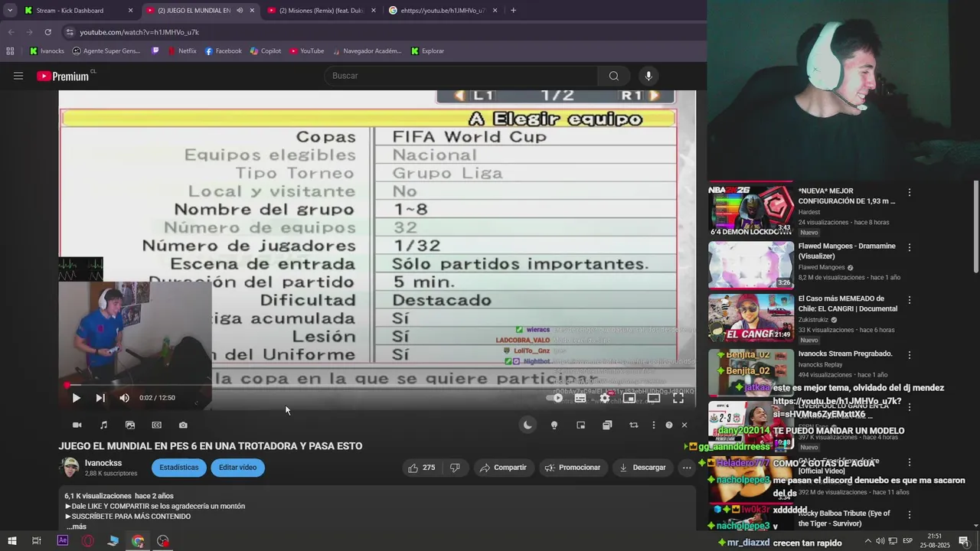Image resolution: width=980 pixels, height=551 pixels.
Task: Open the NBA 2K26 configuración video thumbnail
Action: 751,210
